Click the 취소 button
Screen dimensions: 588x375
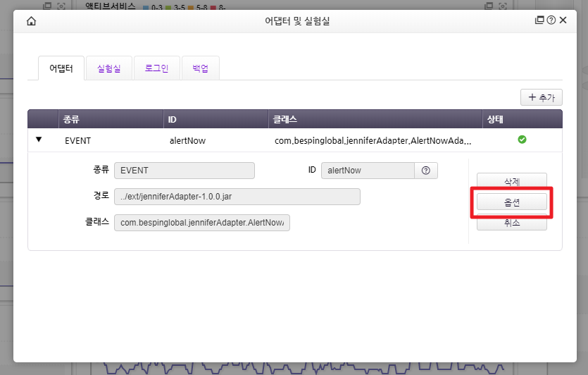tap(511, 222)
